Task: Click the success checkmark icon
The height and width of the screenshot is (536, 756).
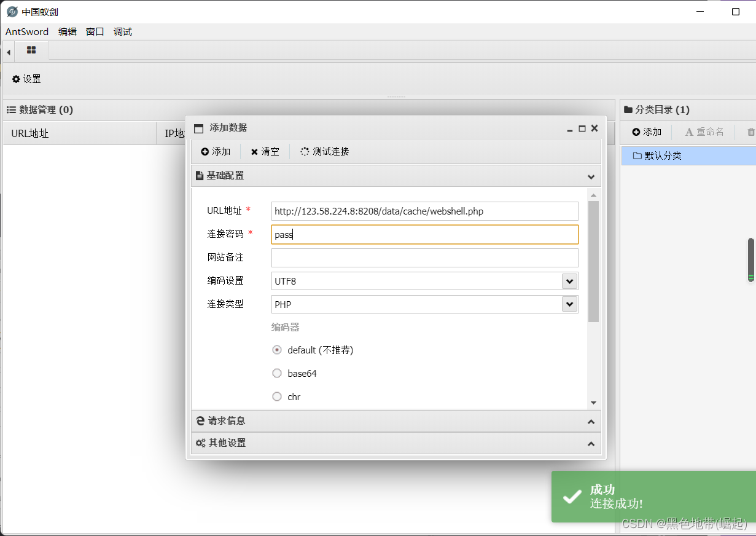Action: click(x=572, y=497)
